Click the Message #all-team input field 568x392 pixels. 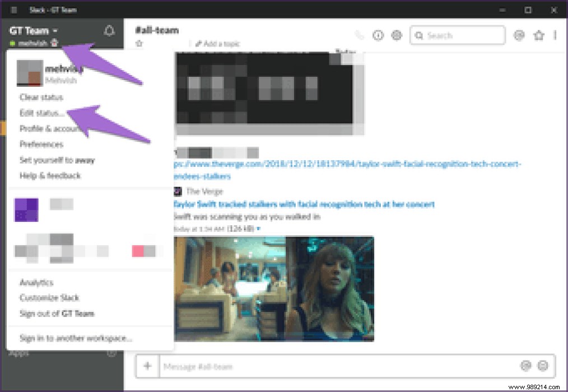point(280,366)
